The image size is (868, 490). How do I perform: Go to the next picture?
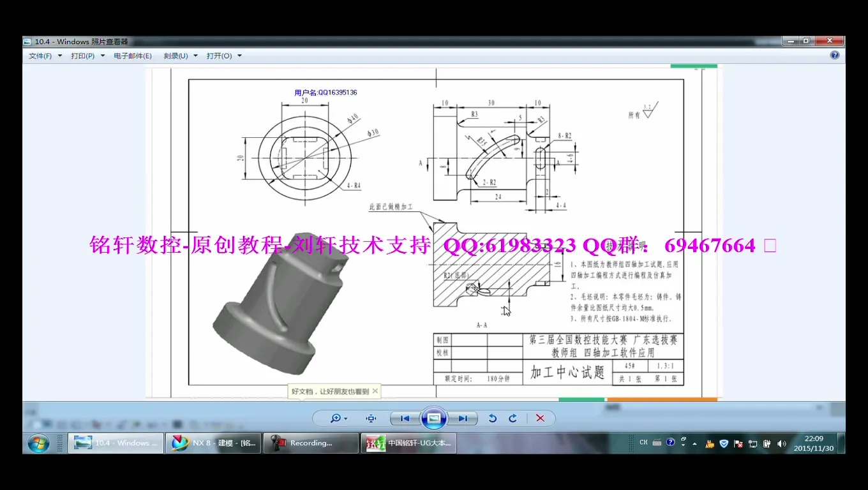pyautogui.click(x=463, y=418)
